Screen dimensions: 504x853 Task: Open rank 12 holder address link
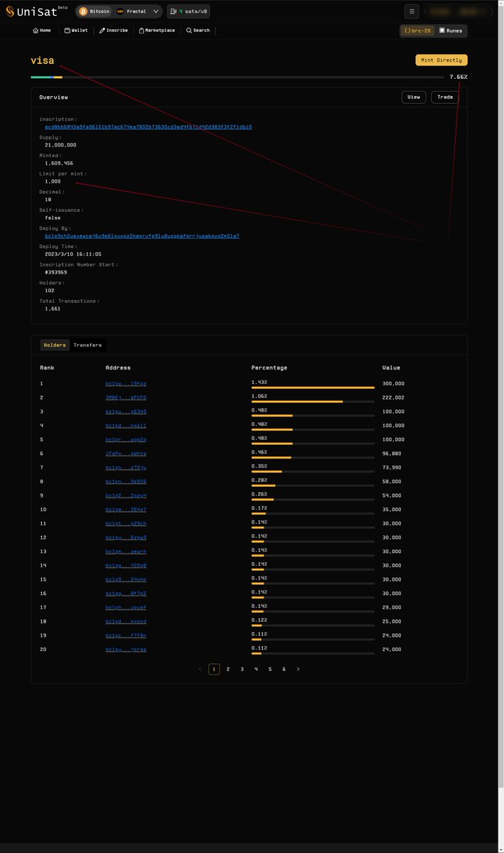(126, 537)
